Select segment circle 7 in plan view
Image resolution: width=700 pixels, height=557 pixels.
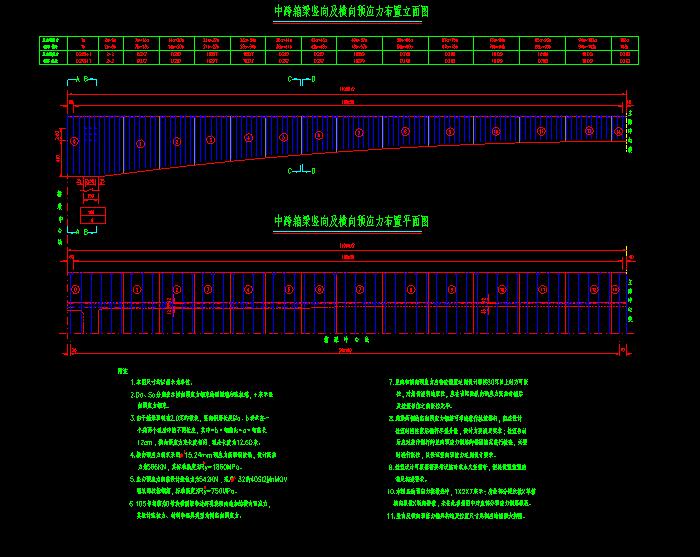360,290
